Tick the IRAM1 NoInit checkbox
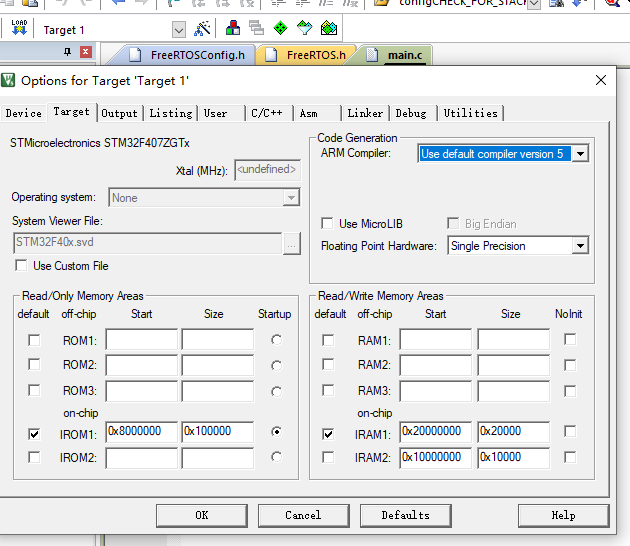The height and width of the screenshot is (546, 630). click(570, 431)
